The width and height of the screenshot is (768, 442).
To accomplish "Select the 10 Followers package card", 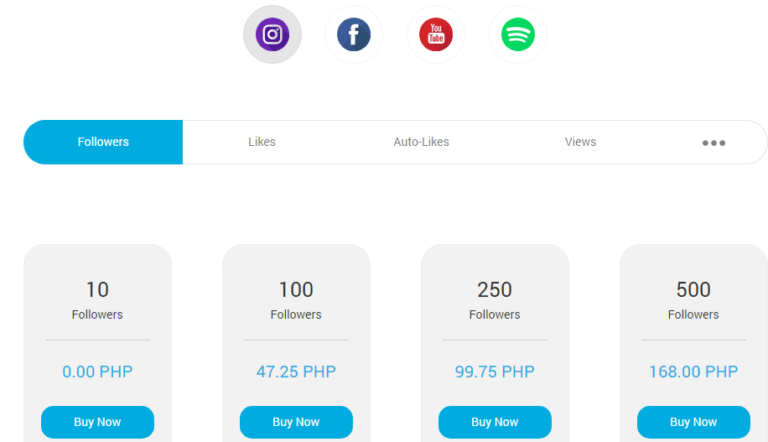I will 97,300.
